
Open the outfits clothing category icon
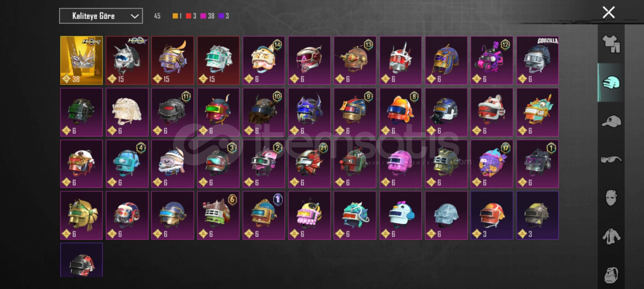(611, 44)
